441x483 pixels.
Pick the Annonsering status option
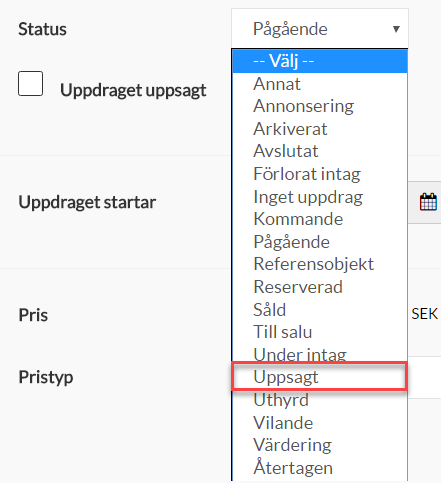pyautogui.click(x=320, y=106)
